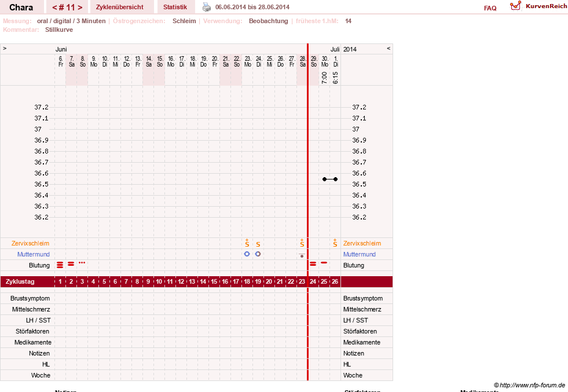Click the right 36.5 temperature axis label

[360, 184]
